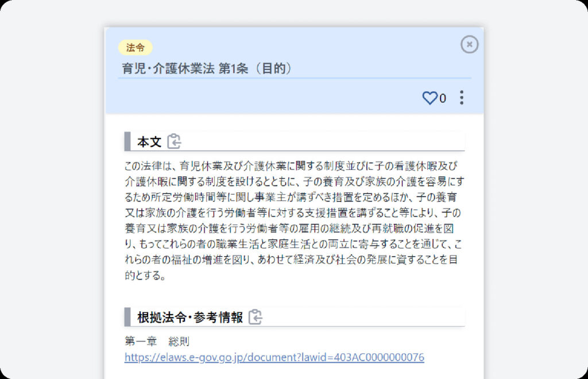Click the gray bar marker beside 本文
The height and width of the screenshot is (379, 588).
127,141
